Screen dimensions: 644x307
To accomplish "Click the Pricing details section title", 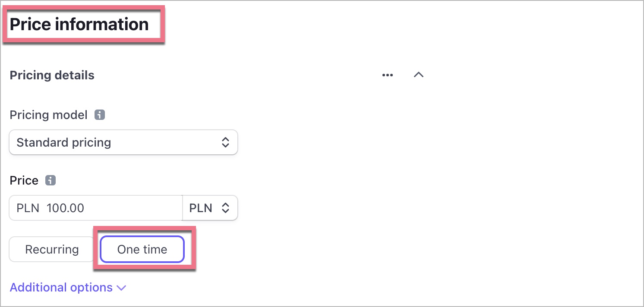I will click(x=52, y=75).
